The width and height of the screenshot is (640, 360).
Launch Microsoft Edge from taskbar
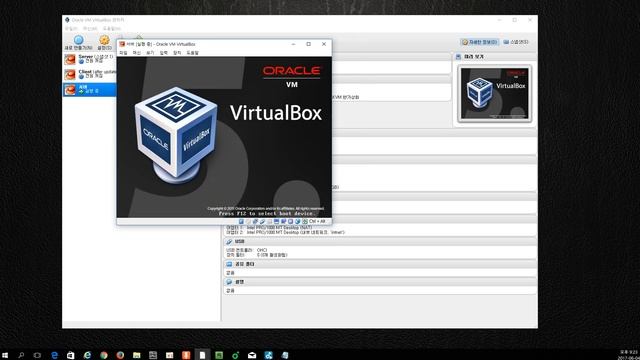54,355
